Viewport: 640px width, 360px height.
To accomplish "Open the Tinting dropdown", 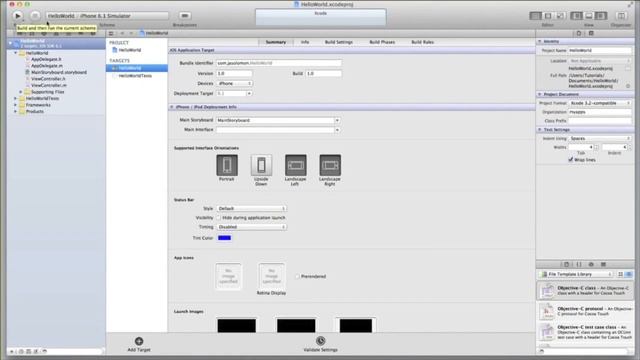I will tap(251, 227).
